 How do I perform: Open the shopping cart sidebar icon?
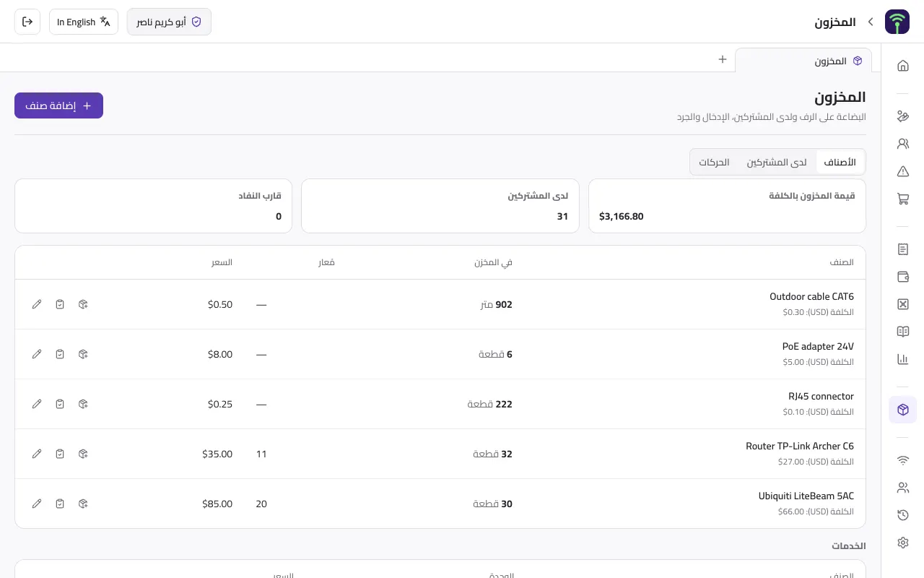point(902,199)
